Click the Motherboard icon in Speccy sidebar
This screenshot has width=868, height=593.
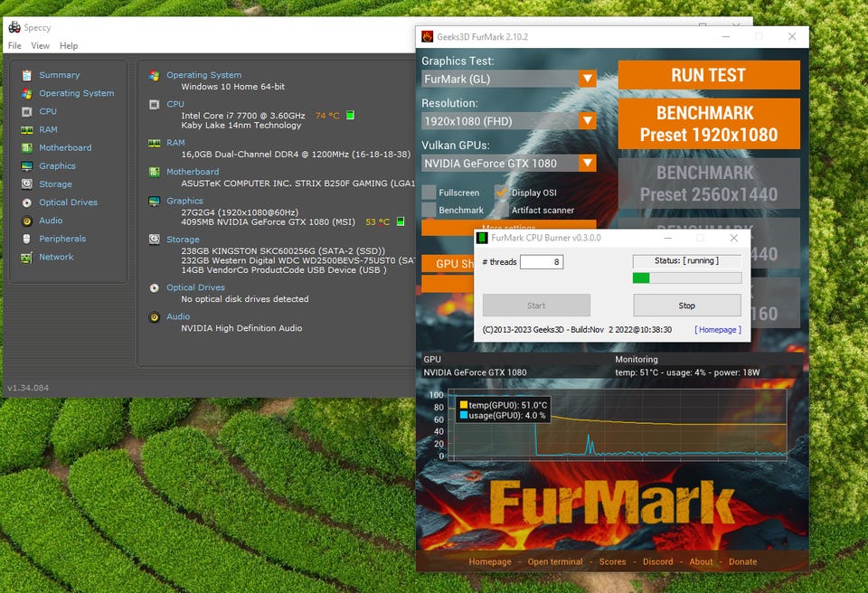pyautogui.click(x=26, y=148)
